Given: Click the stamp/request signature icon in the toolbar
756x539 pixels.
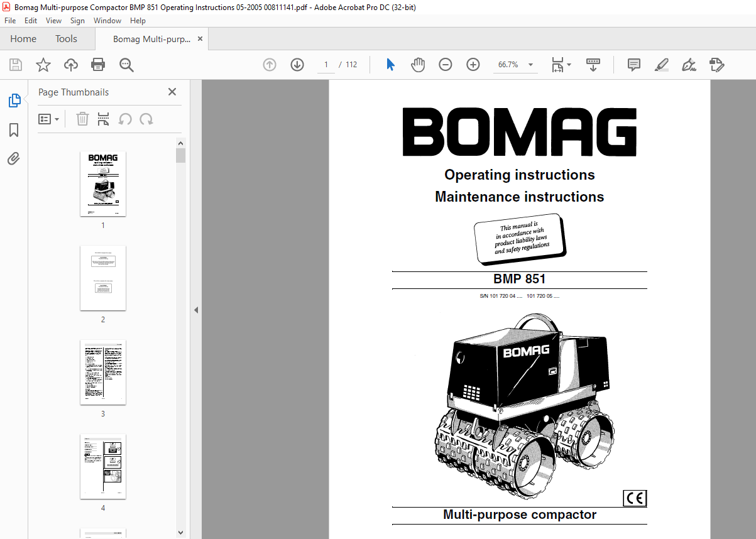Looking at the screenshot, I should click(716, 65).
